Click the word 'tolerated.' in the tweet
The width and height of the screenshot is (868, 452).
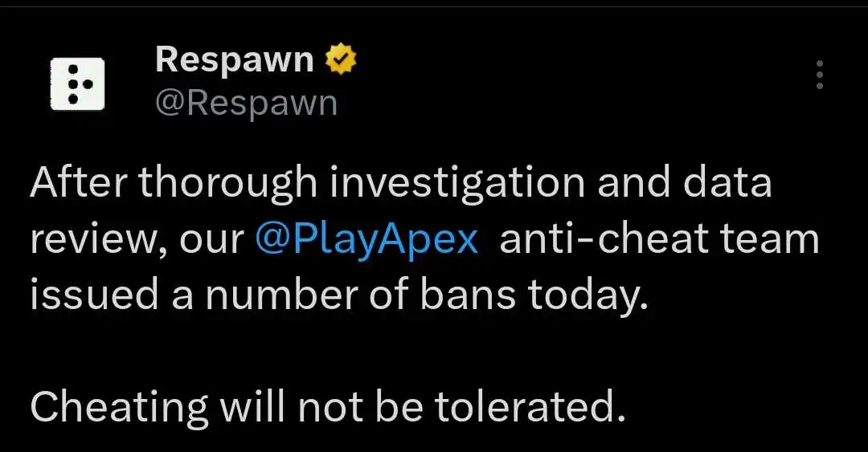530,407
